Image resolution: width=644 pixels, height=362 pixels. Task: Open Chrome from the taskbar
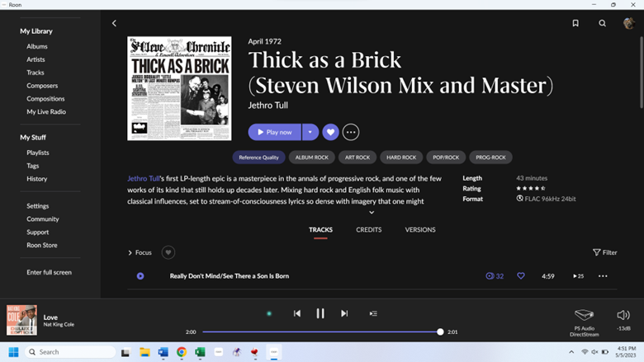coord(182,352)
